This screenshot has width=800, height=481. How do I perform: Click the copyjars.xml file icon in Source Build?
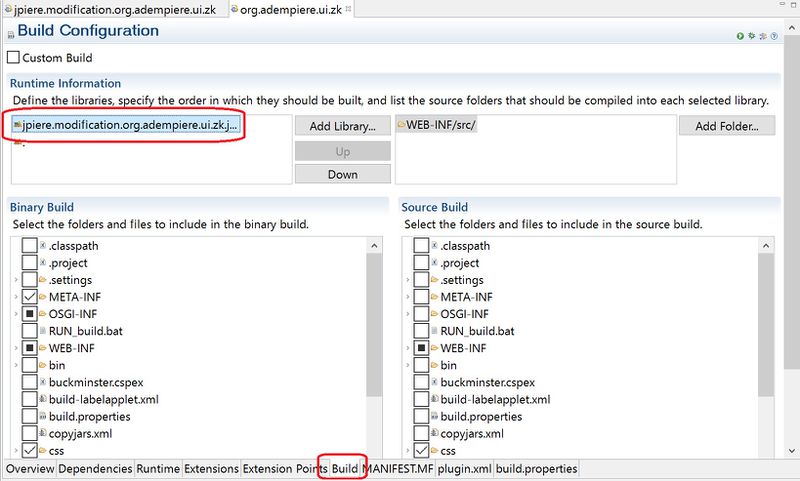point(434,434)
